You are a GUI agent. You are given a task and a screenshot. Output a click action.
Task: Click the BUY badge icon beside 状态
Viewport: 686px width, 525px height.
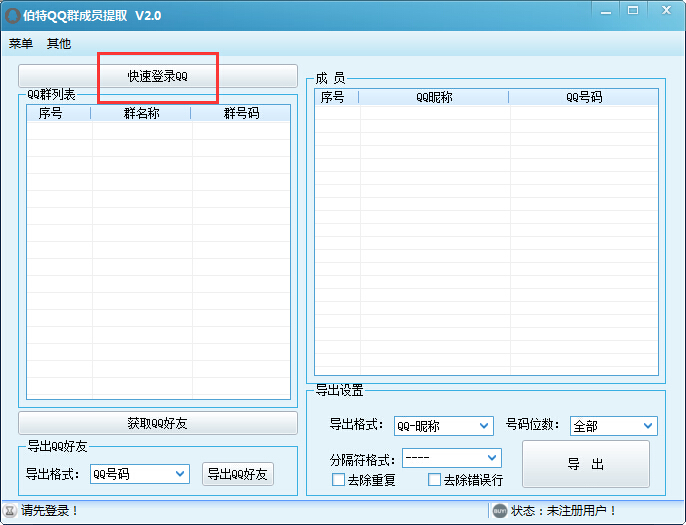click(x=500, y=511)
